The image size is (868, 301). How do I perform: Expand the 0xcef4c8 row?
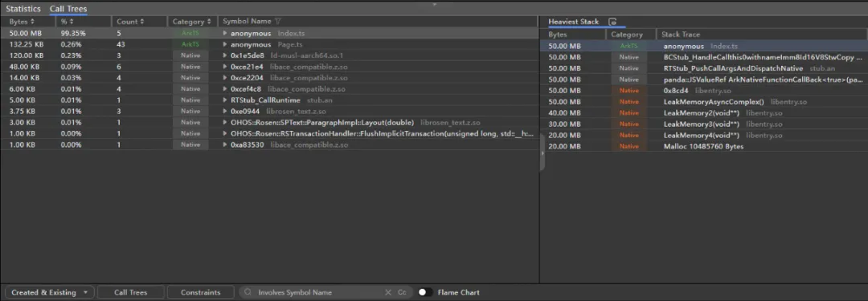(225, 89)
